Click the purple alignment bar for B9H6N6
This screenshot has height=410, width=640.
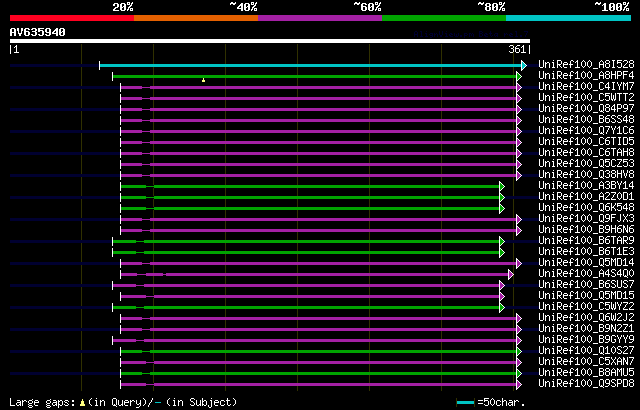[318, 230]
